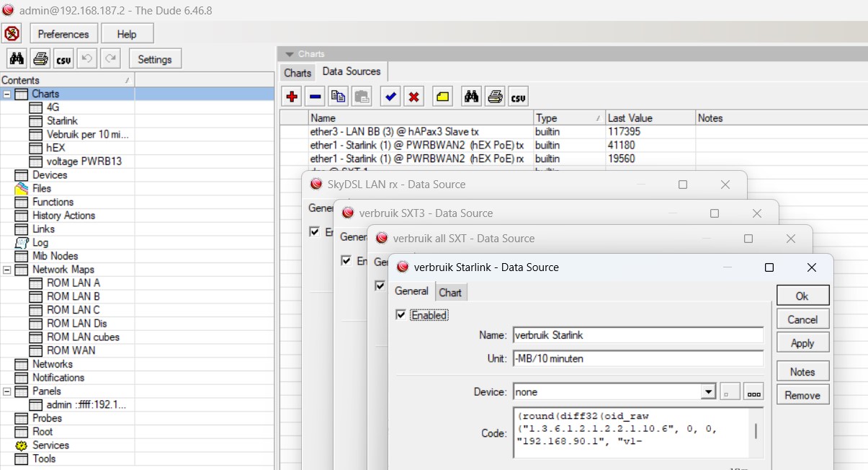Click the disconnect icon beside Preferences
Screen dimensions: 868x470
tap(12, 33)
